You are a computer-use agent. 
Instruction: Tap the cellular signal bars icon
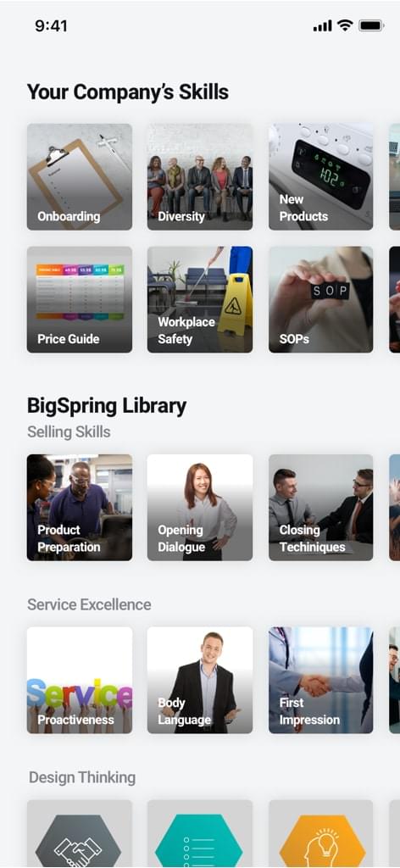[323, 26]
